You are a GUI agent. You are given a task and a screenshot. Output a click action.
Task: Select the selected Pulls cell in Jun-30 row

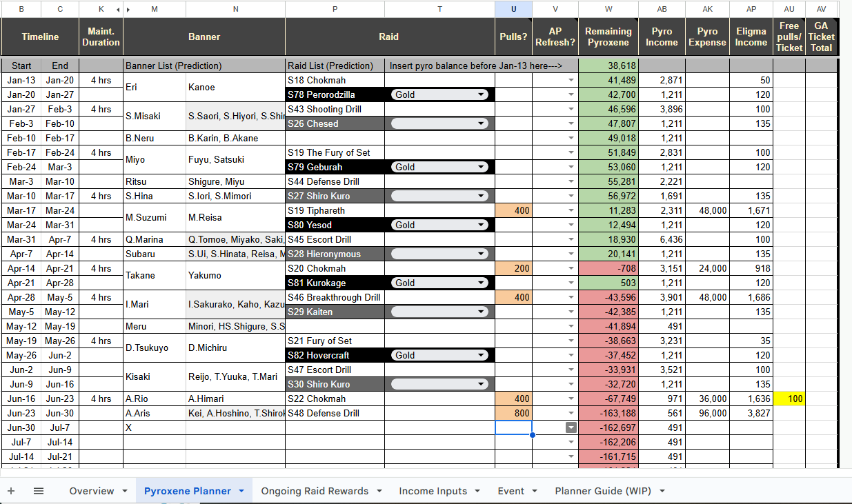(x=513, y=427)
